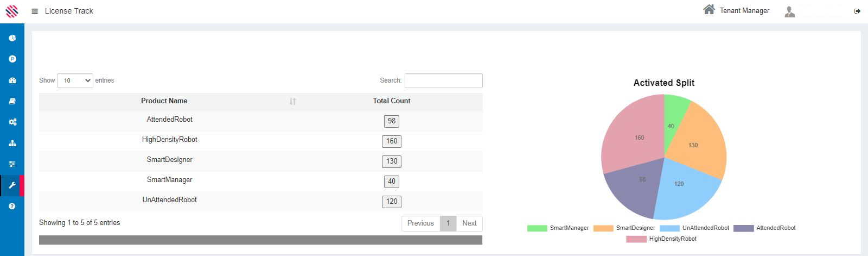
Task: Click the striped app logo
Action: (x=12, y=11)
